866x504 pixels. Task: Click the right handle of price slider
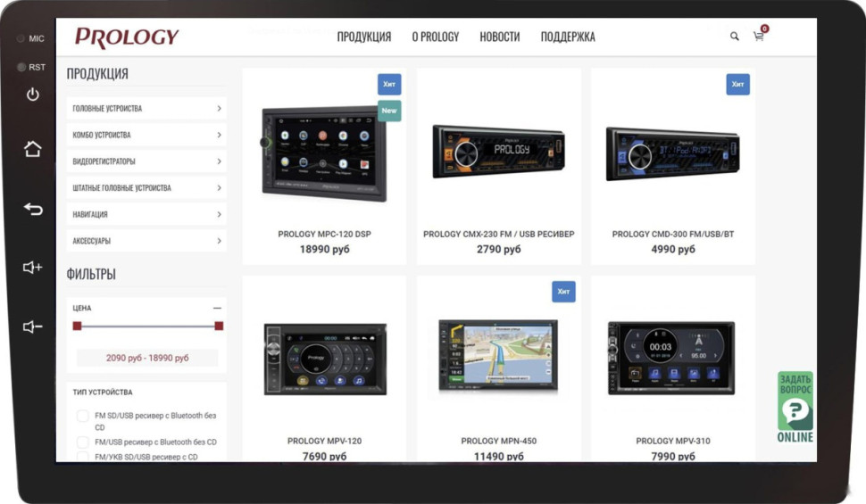pyautogui.click(x=219, y=326)
